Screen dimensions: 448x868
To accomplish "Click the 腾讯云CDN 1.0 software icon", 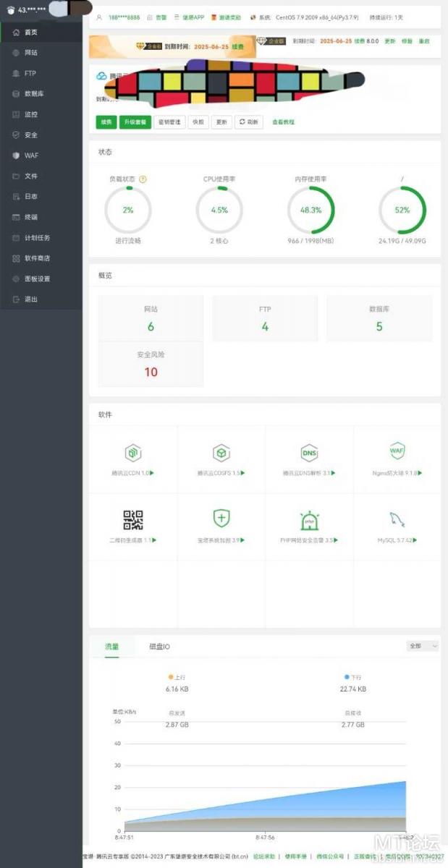I will pyautogui.click(x=132, y=453).
